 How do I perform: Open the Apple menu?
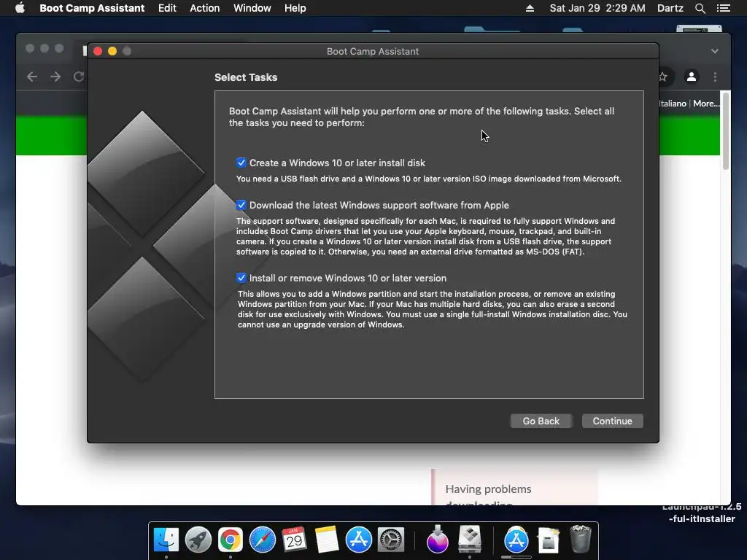coord(20,8)
